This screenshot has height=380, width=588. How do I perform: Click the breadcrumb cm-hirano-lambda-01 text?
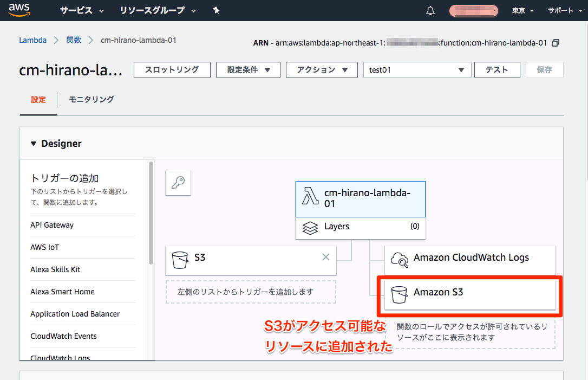tap(139, 40)
